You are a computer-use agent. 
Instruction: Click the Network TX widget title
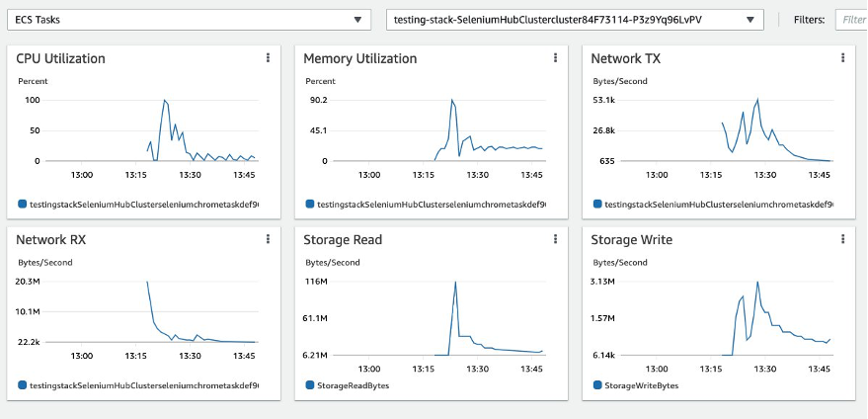625,58
